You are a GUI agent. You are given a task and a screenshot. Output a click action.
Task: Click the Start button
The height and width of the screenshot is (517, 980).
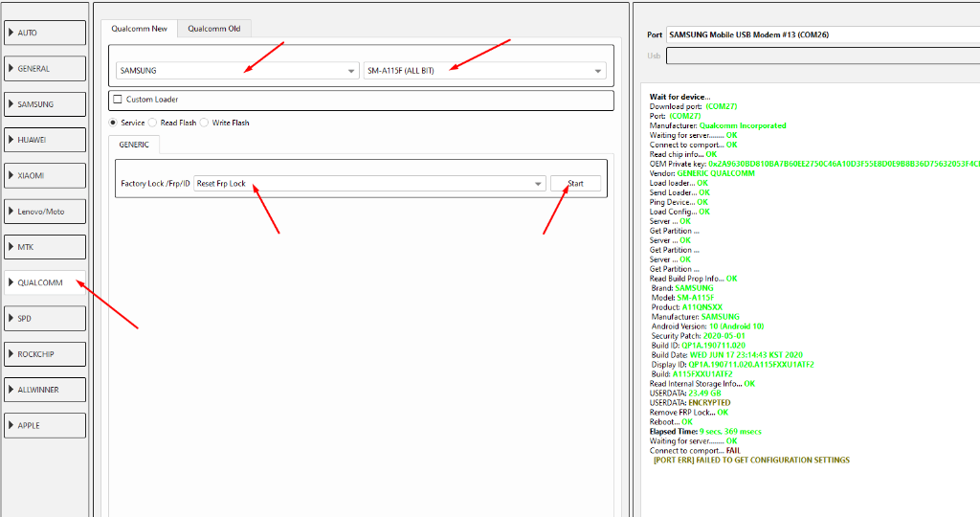click(575, 183)
